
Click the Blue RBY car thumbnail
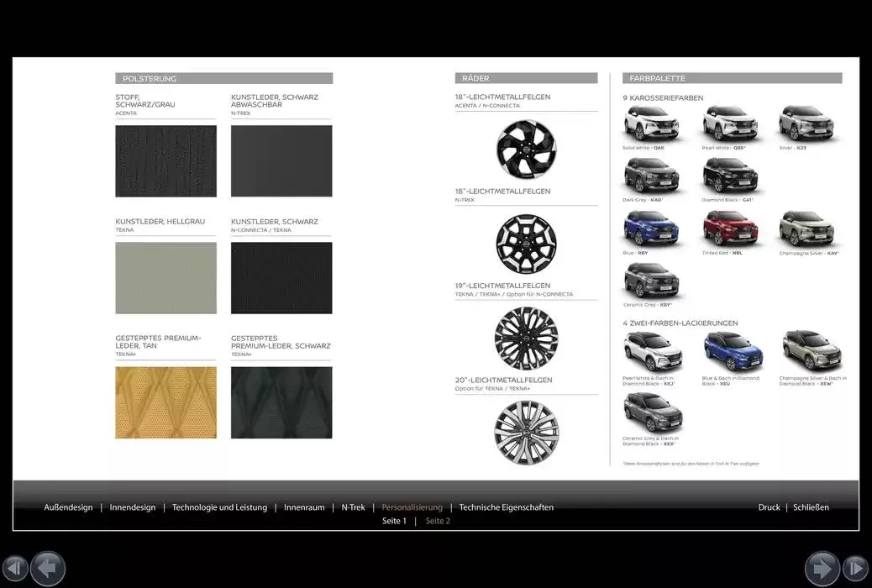[x=651, y=228]
